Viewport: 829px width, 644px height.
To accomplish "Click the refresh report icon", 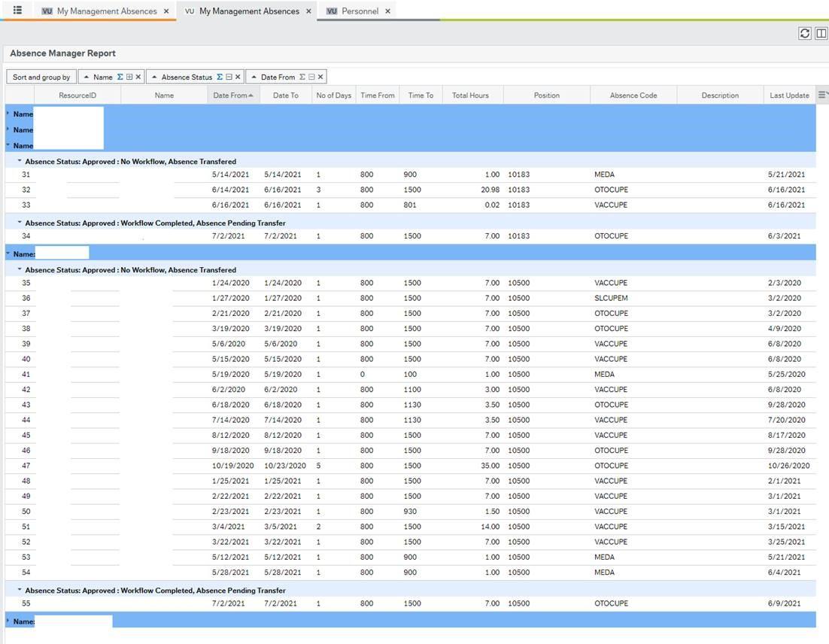I will pos(805,33).
